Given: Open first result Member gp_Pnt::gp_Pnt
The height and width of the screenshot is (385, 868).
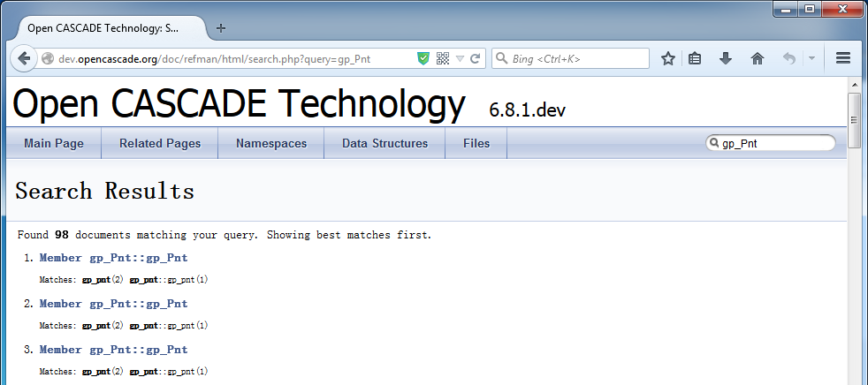Looking at the screenshot, I should [x=113, y=258].
